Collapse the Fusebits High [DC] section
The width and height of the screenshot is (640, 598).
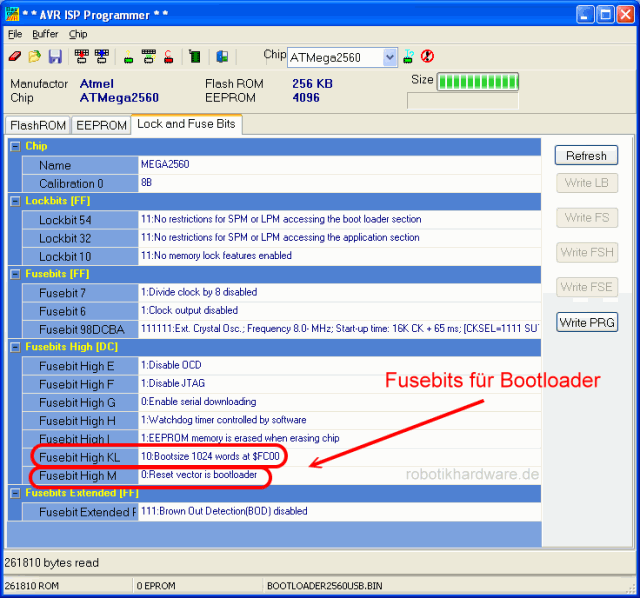pyautogui.click(x=15, y=346)
